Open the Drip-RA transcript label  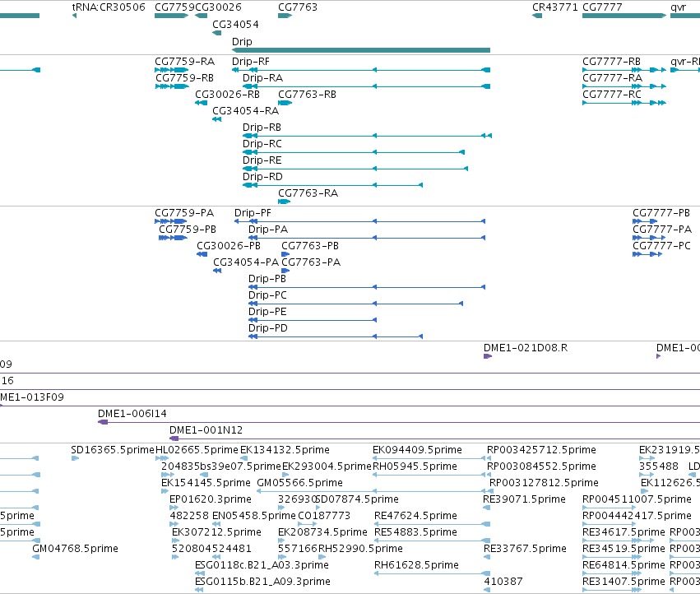[262, 77]
